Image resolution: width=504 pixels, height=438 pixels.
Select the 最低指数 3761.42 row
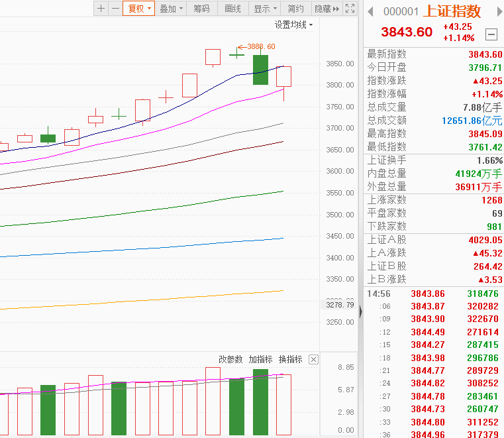pyautogui.click(x=434, y=147)
